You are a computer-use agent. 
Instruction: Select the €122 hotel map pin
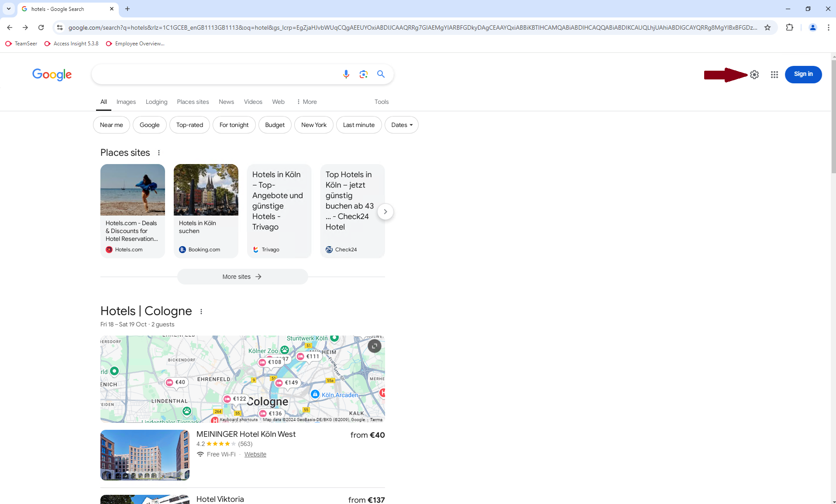point(235,399)
